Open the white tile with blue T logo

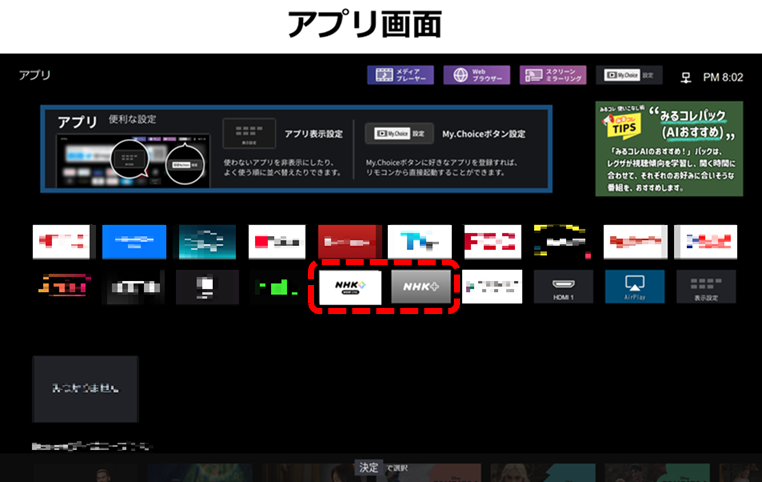coord(421,242)
